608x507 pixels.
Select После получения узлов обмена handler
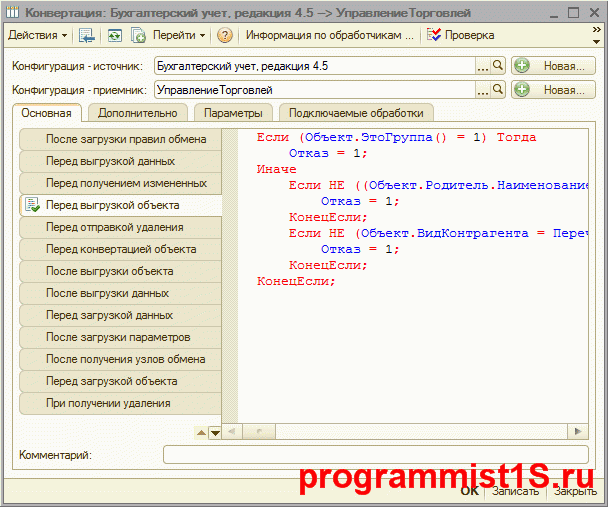pos(121,360)
